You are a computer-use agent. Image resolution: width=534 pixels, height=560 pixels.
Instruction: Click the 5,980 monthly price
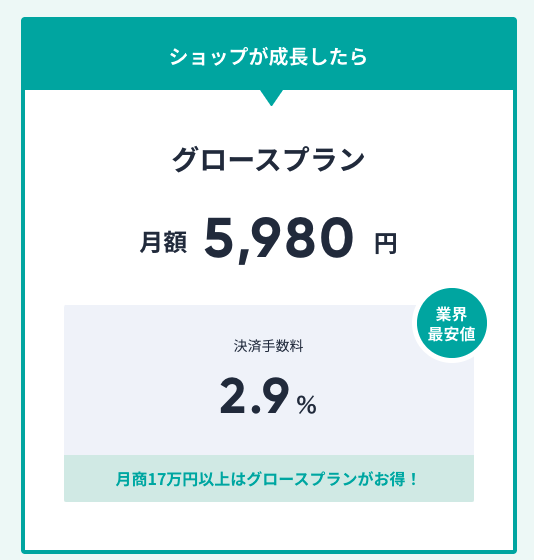[x=279, y=239]
